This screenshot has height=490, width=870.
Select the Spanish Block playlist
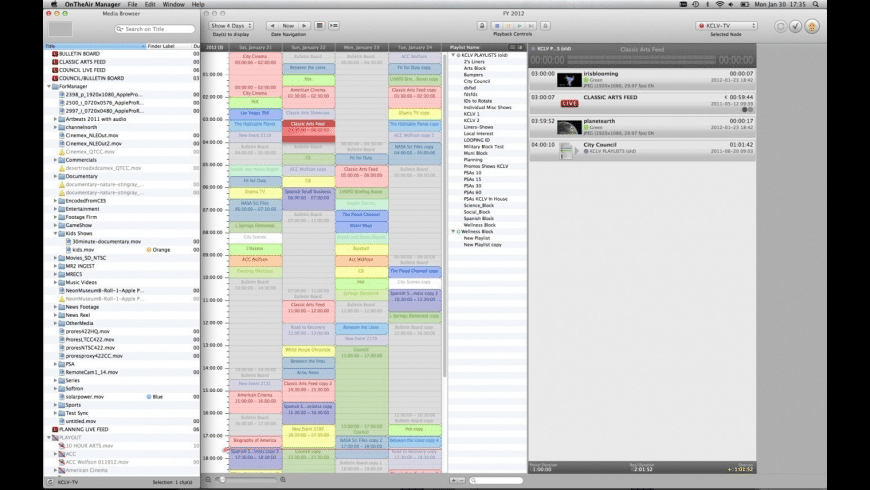pyautogui.click(x=478, y=218)
